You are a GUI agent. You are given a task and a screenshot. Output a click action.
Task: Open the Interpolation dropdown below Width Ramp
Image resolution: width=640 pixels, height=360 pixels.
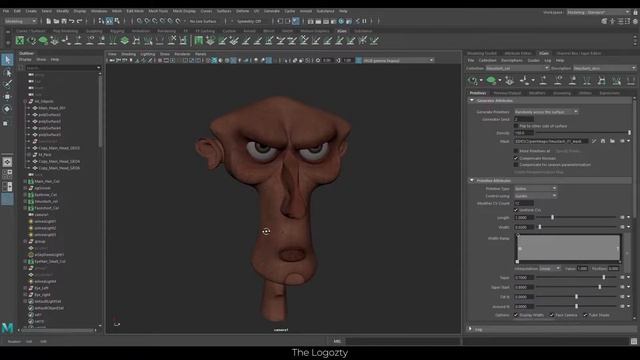point(549,269)
